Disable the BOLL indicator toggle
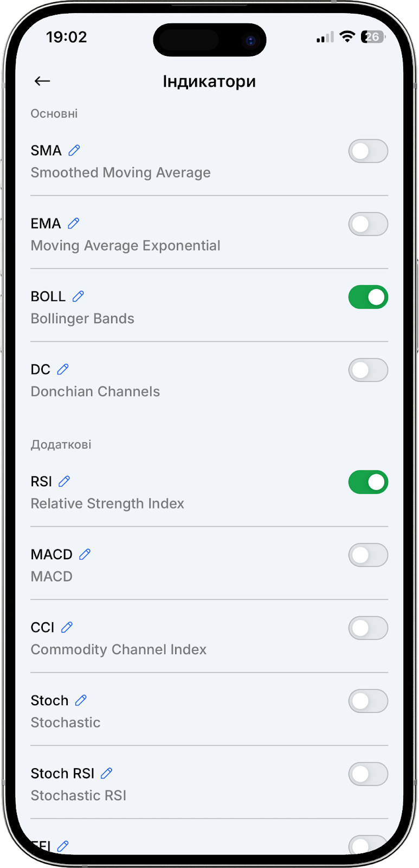The image size is (419, 868). (x=368, y=297)
